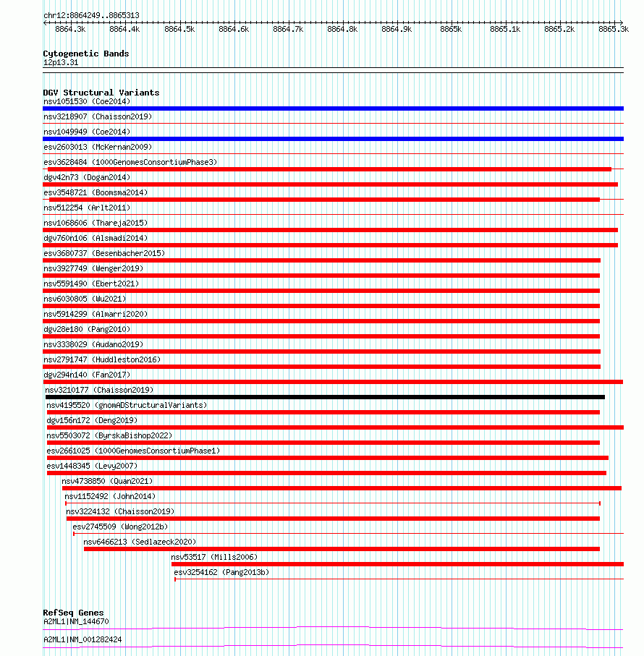Select nsv5591490 (Ebert2021) variant

click(91, 284)
